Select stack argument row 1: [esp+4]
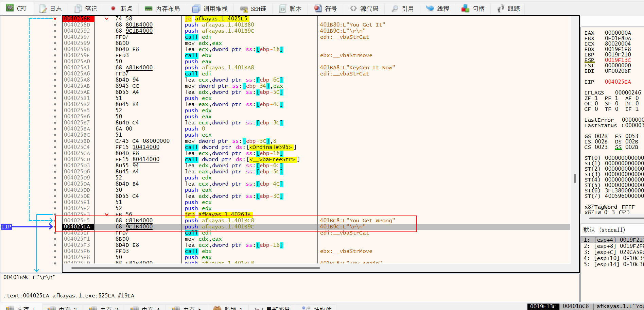Image resolution: width=644 pixels, height=310 pixels. click(612, 240)
